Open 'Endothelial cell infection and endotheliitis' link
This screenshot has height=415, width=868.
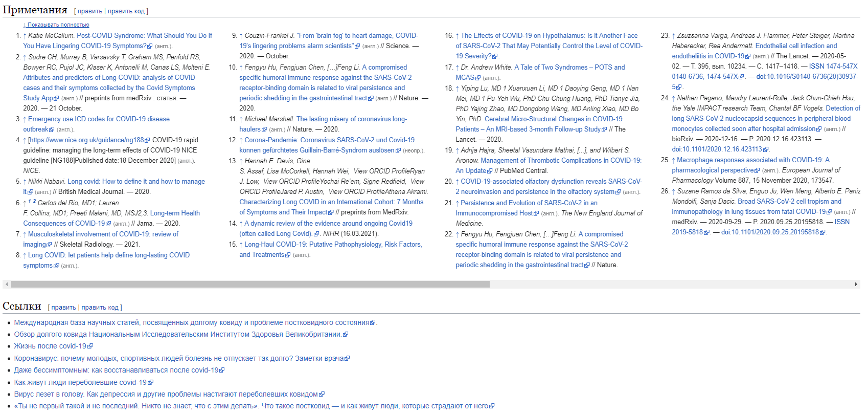[x=755, y=51]
